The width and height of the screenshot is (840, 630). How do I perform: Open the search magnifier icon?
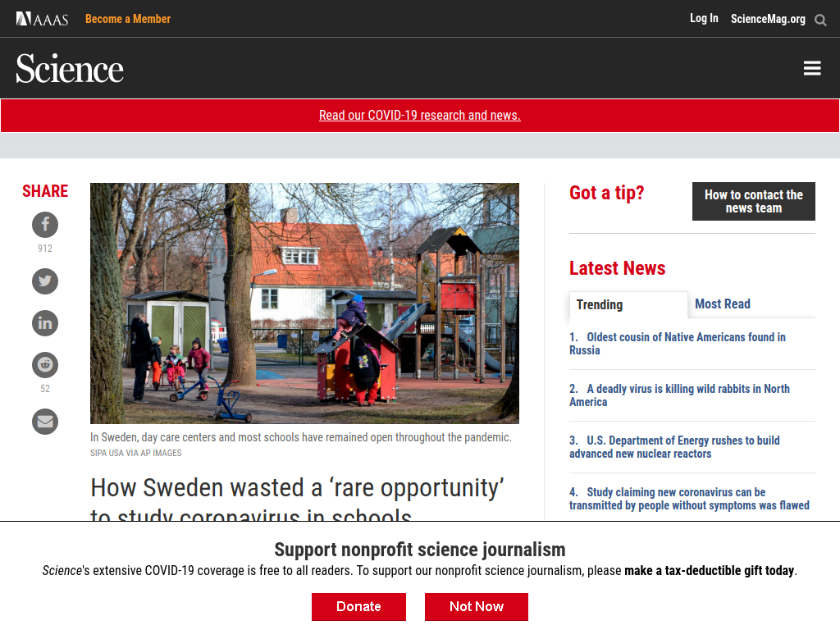coord(820,21)
